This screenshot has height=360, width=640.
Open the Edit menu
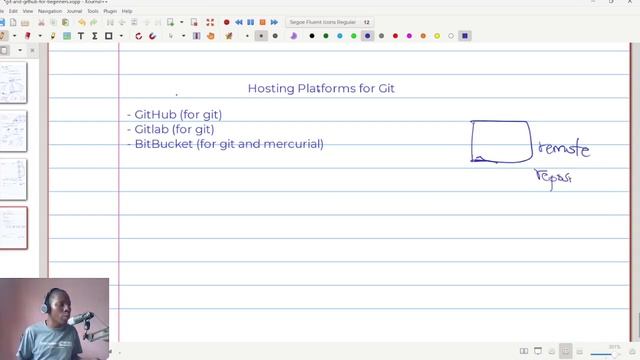pos(13,11)
